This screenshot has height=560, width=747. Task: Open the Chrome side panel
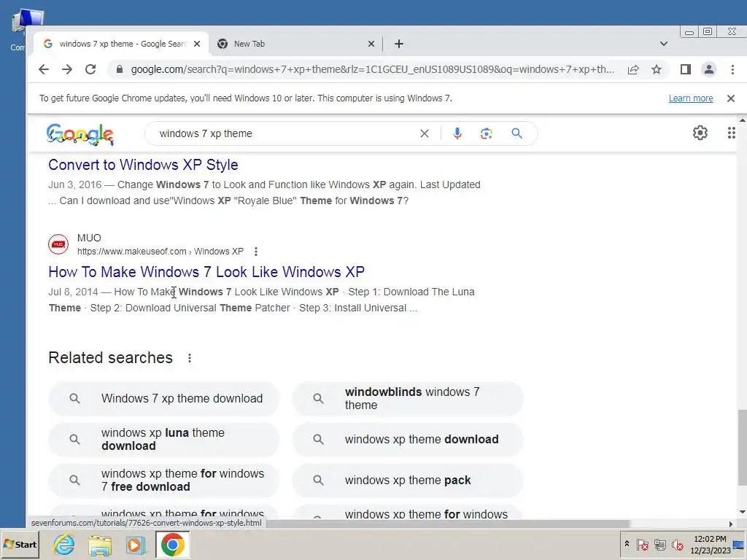pyautogui.click(x=686, y=69)
